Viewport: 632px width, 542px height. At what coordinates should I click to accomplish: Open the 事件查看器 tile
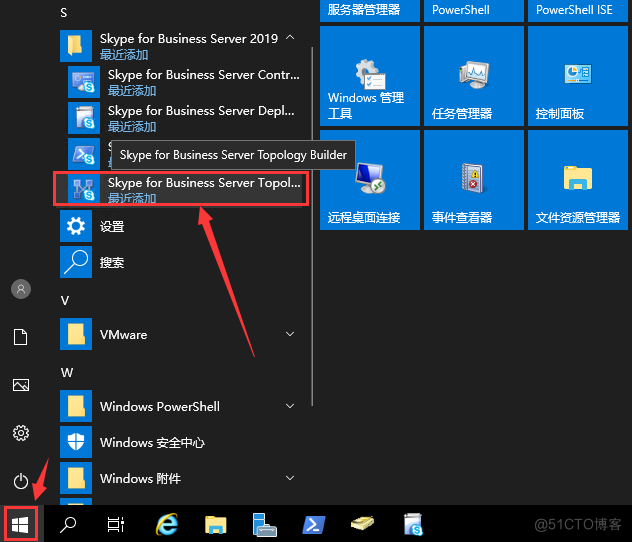[474, 180]
